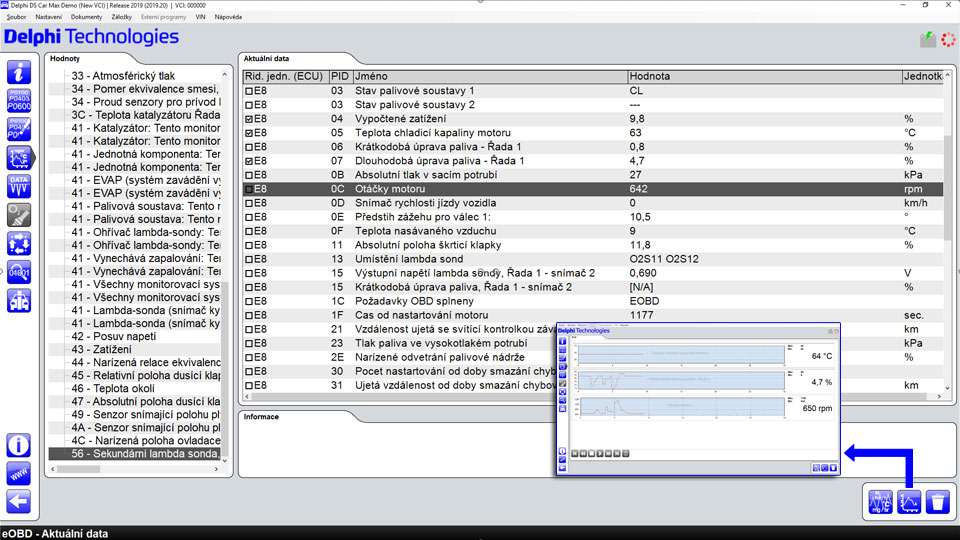Screen dimensions: 960x540
Task: Select 45 - Relativní poloha dusící klapky item
Action: pyautogui.click(x=145, y=375)
